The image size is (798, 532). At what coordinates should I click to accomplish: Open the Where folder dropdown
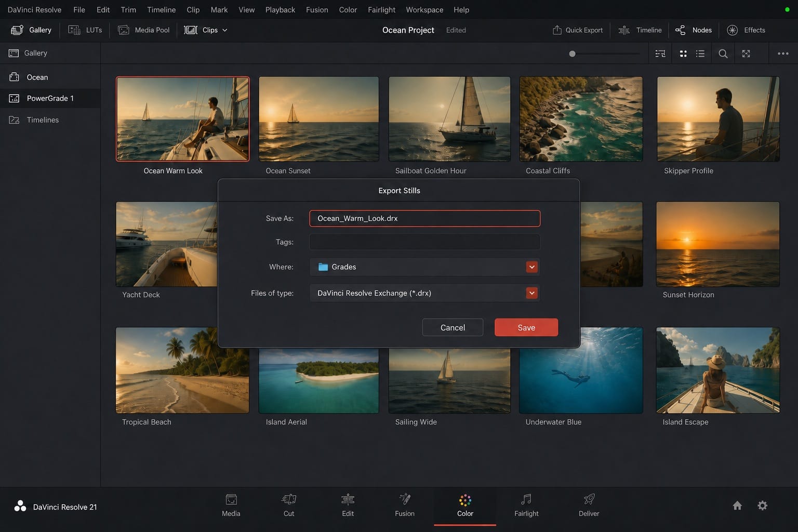[x=424, y=267]
